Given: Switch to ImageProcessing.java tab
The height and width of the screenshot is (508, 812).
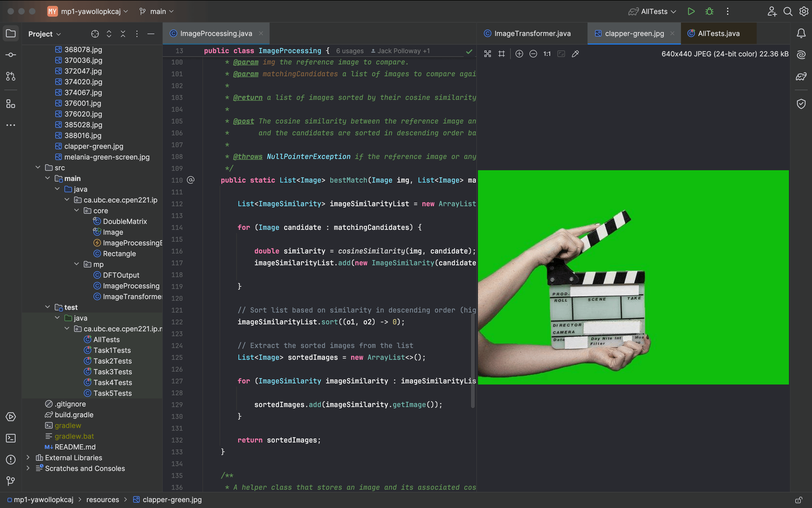Looking at the screenshot, I should point(216,33).
